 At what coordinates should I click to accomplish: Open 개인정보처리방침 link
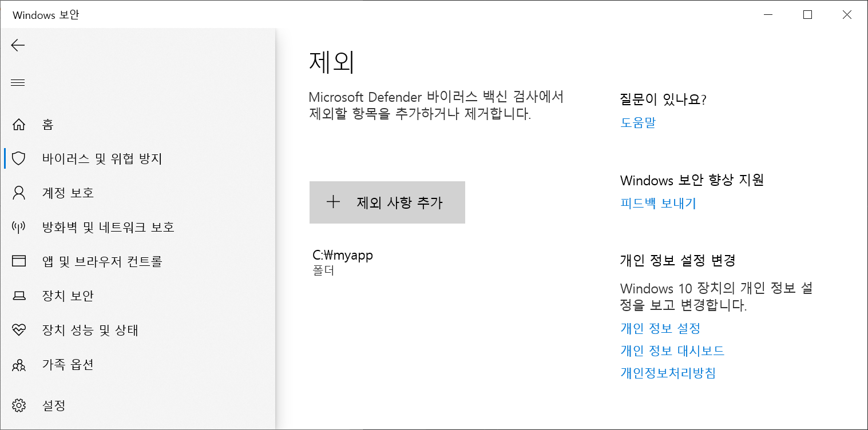[668, 373]
